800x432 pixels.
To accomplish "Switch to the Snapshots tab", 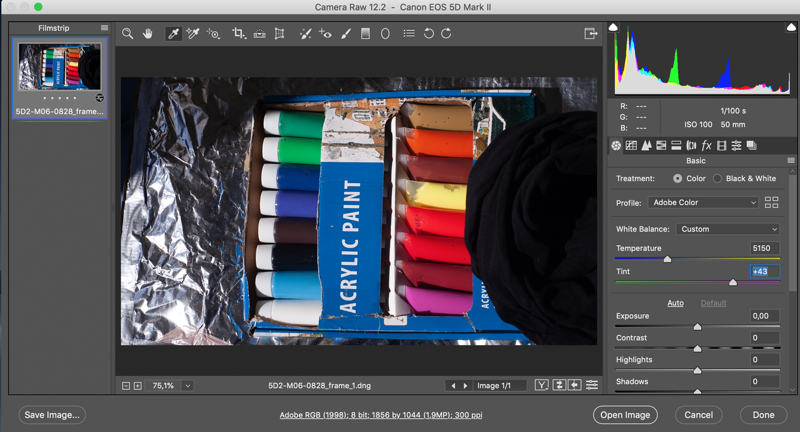I will [x=751, y=146].
